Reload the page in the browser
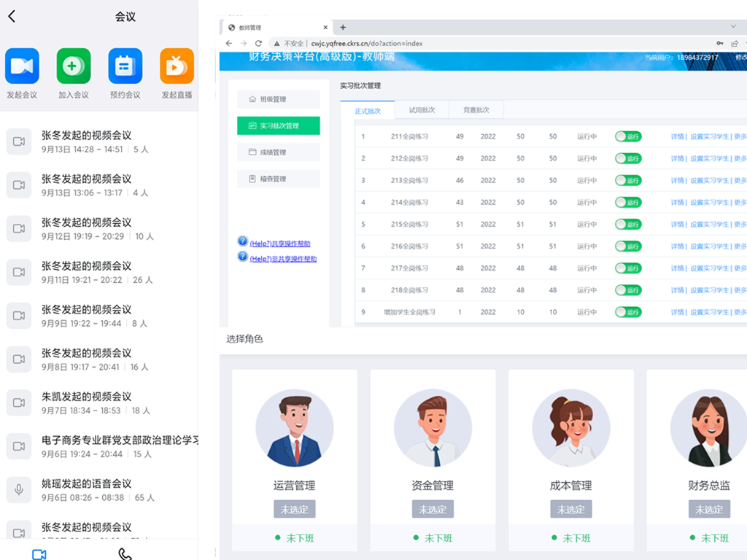The image size is (747, 560). point(258,44)
